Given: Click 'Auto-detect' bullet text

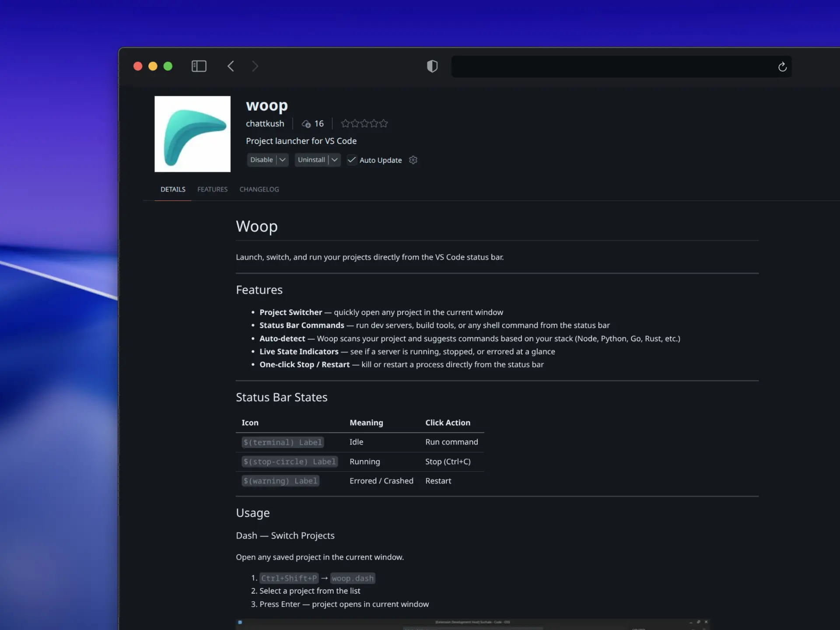Looking at the screenshot, I should click(x=282, y=339).
